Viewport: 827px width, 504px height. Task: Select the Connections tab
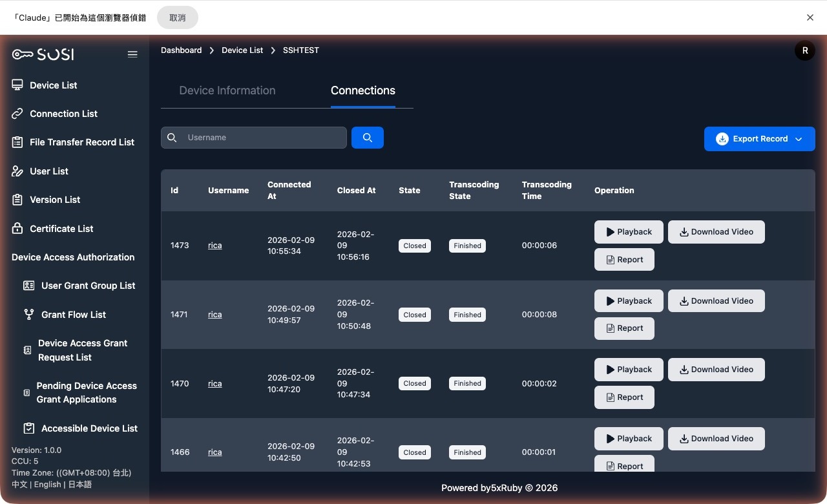[x=362, y=90]
